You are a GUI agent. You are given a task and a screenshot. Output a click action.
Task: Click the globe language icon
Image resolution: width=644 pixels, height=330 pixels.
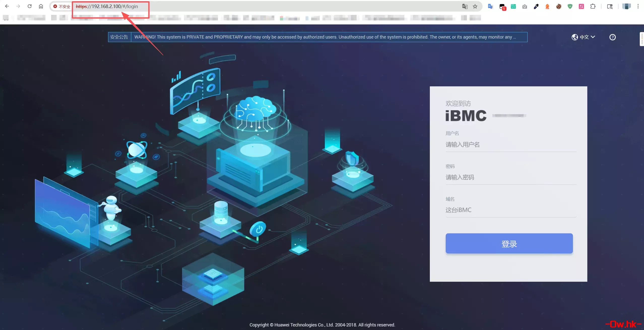click(575, 37)
